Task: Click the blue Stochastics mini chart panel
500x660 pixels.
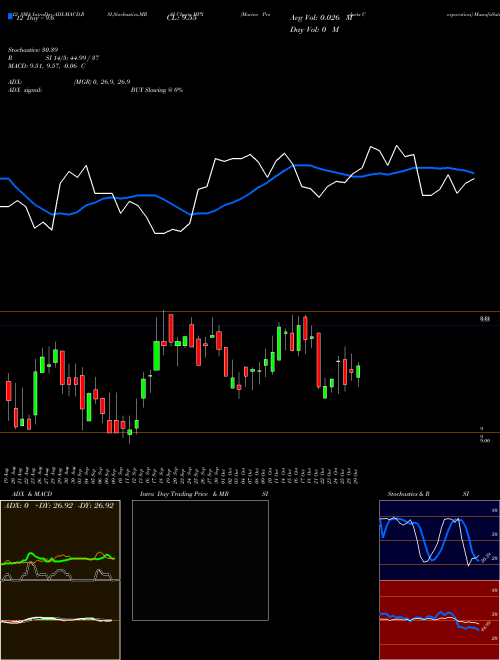Action: pos(439,540)
